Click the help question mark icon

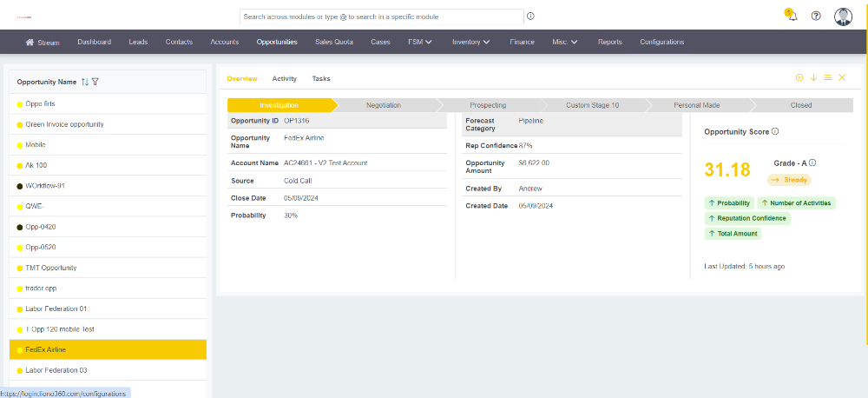pos(816,16)
